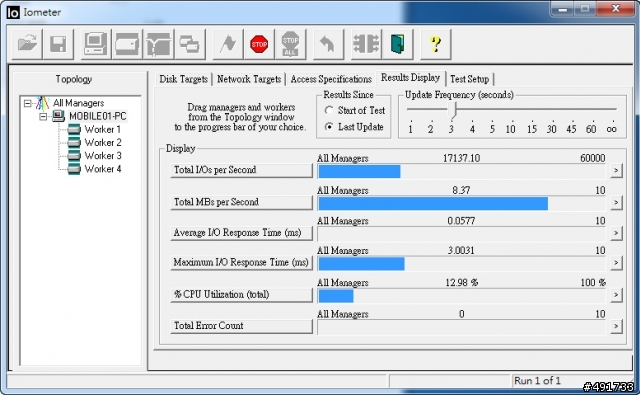
Task: Select Worker 1 in topology
Action: click(102, 130)
